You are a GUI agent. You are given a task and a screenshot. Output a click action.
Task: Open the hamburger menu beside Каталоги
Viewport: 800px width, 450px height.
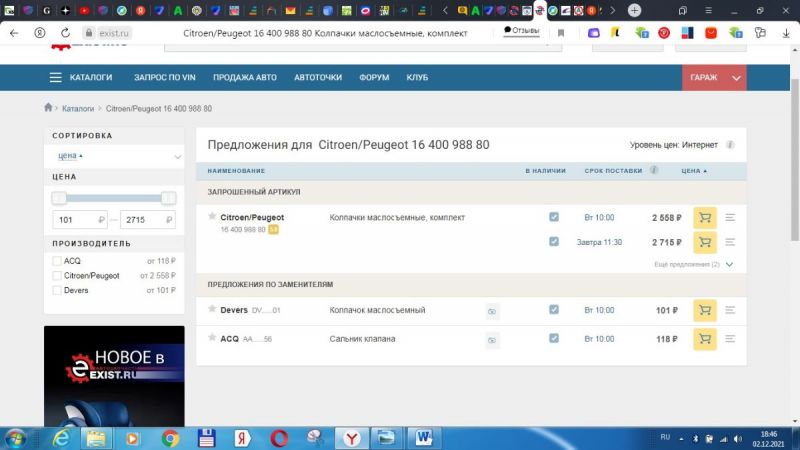tap(55, 78)
